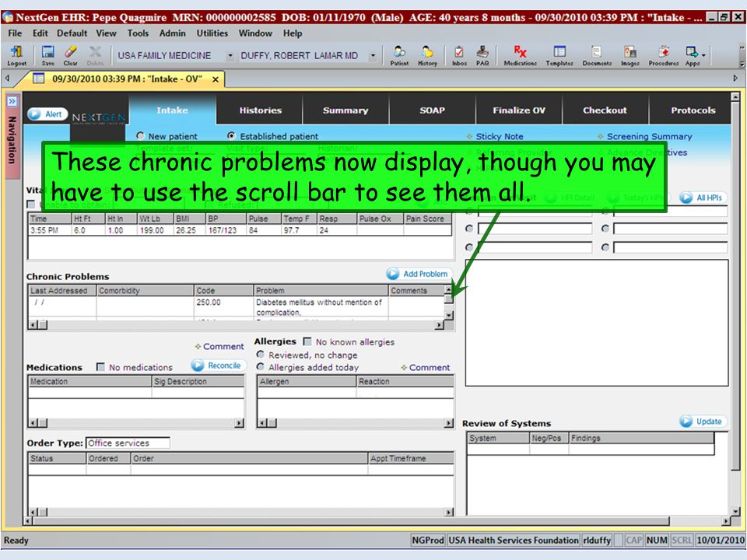Save the encounter with the Save icon
This screenshot has height=560, width=747.
click(x=47, y=55)
